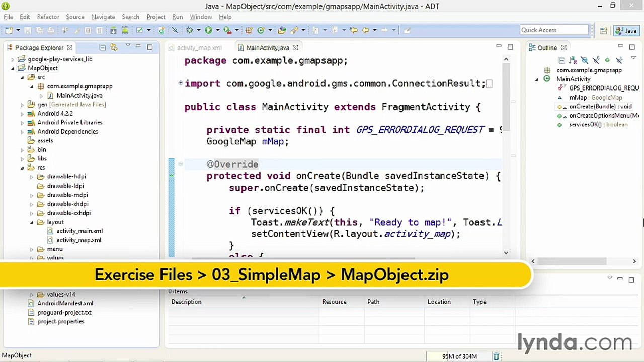Open Outline view menu triangle
Image resolution: width=644 pixels, height=362 pixels.
point(633,58)
